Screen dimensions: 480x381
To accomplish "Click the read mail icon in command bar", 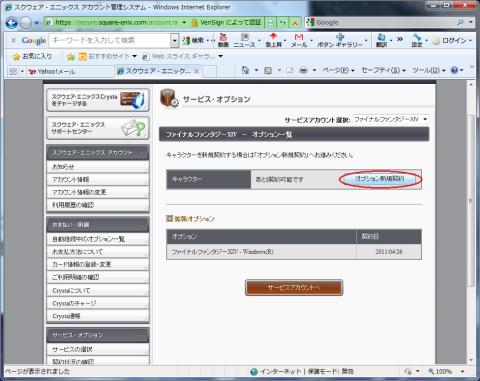I will [290, 70].
